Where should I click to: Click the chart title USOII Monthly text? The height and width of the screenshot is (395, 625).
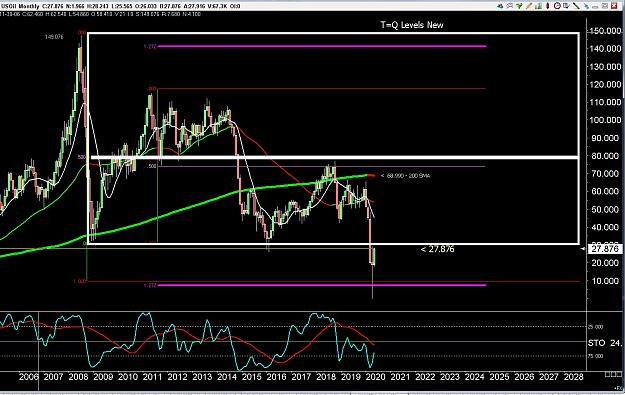coord(20,6)
